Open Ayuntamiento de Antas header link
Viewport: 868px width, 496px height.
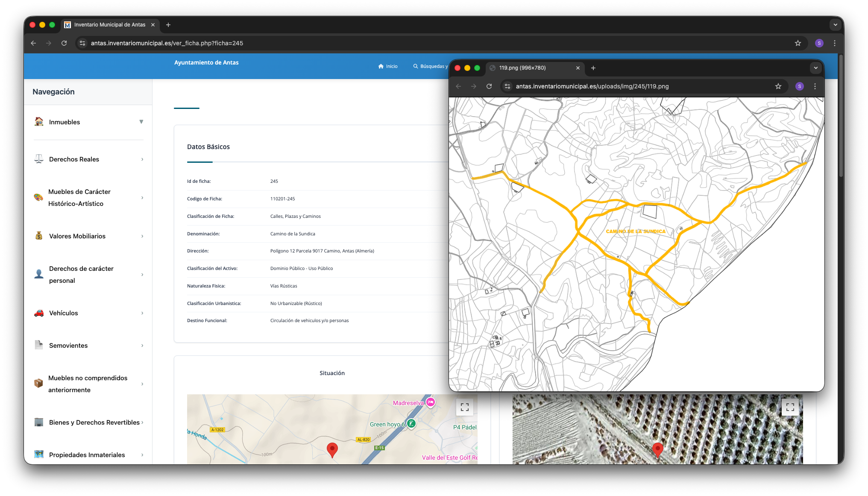click(x=206, y=62)
